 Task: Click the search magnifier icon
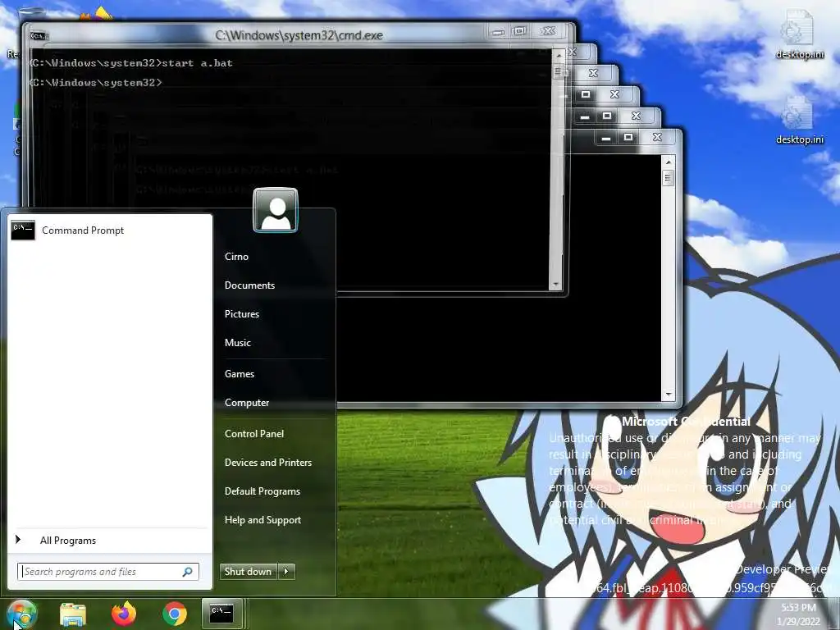click(188, 572)
